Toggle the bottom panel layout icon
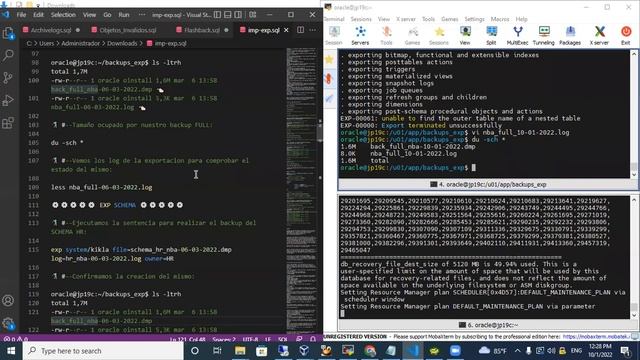 [x=228, y=15]
